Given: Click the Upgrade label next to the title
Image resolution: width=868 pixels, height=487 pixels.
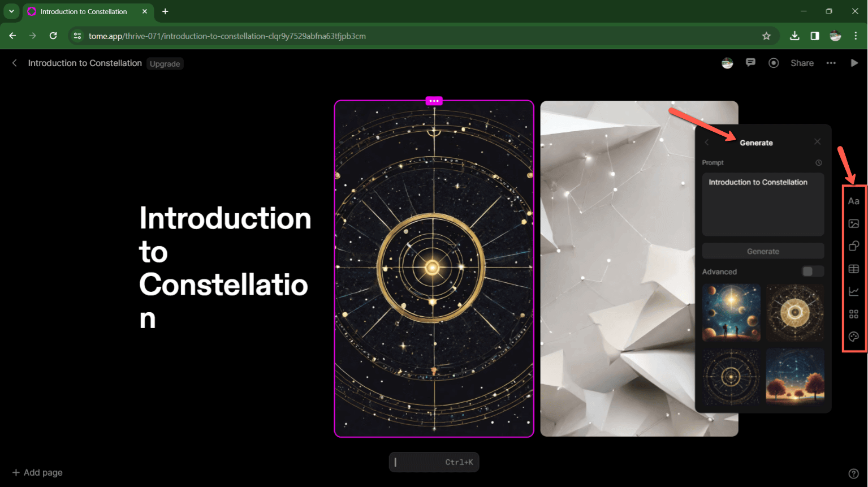Looking at the screenshot, I should [x=165, y=63].
